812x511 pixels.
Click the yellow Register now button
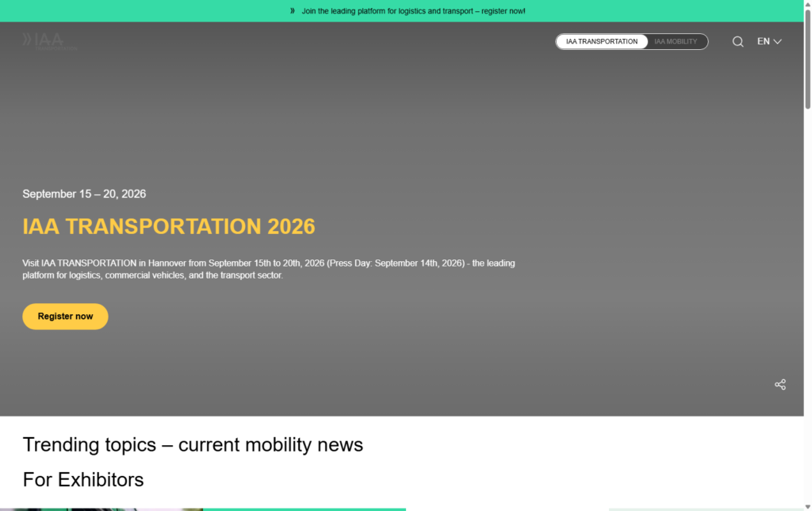coord(65,317)
